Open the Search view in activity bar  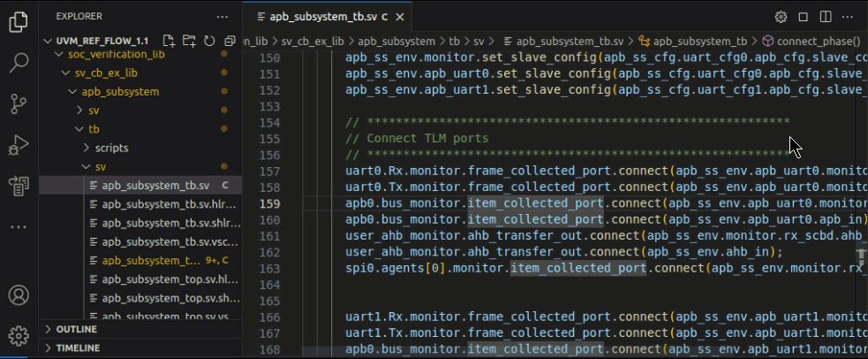[x=19, y=63]
